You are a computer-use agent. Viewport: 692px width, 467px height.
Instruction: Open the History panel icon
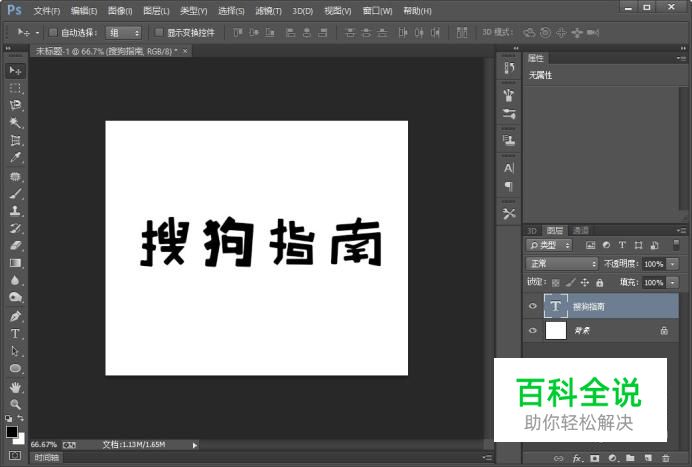509,68
